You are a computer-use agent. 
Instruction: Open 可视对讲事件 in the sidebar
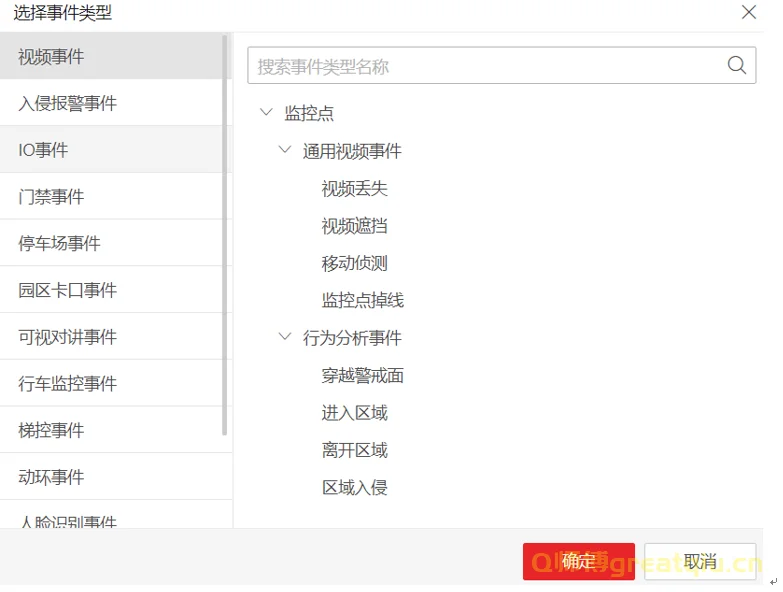pos(68,337)
